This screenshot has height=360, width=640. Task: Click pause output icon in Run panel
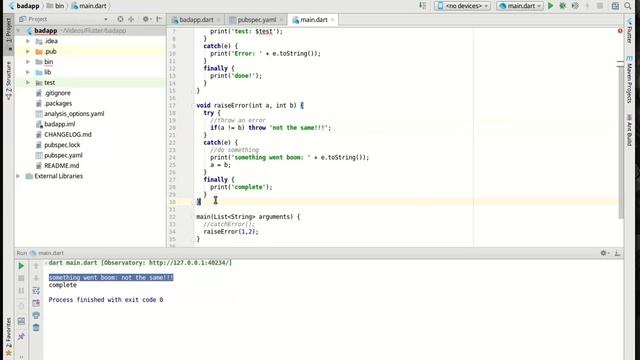pyautogui.click(x=21, y=291)
